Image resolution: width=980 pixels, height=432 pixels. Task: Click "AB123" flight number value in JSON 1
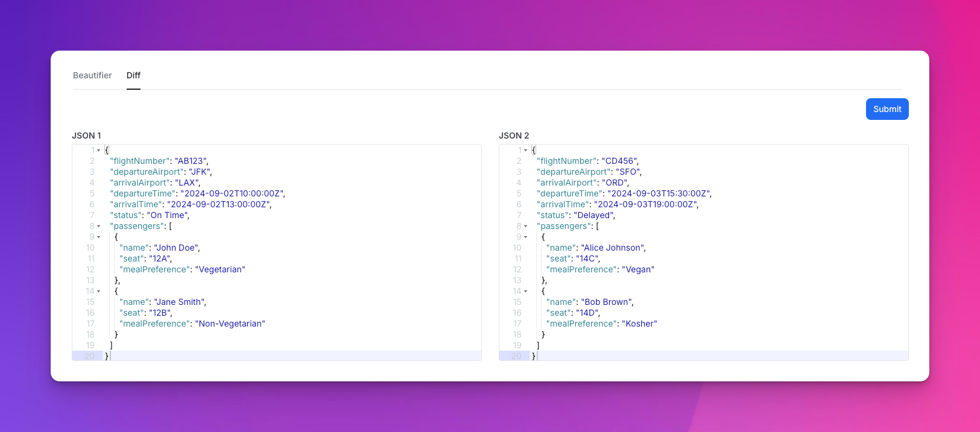[x=191, y=161]
